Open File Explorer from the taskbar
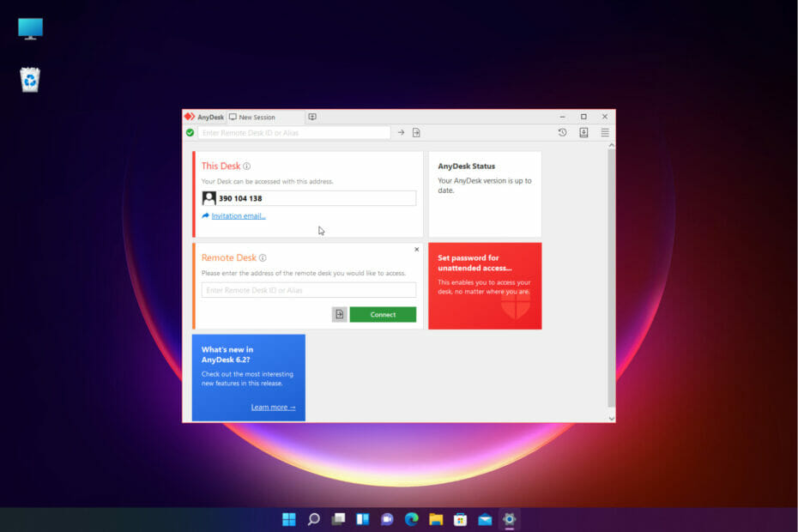Viewport: 798px width, 532px height. click(436, 519)
